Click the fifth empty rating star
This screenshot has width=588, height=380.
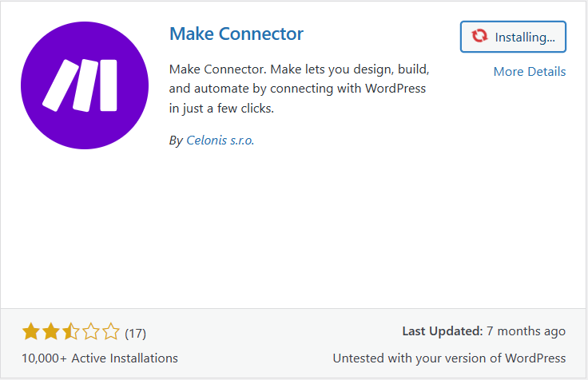pos(110,331)
